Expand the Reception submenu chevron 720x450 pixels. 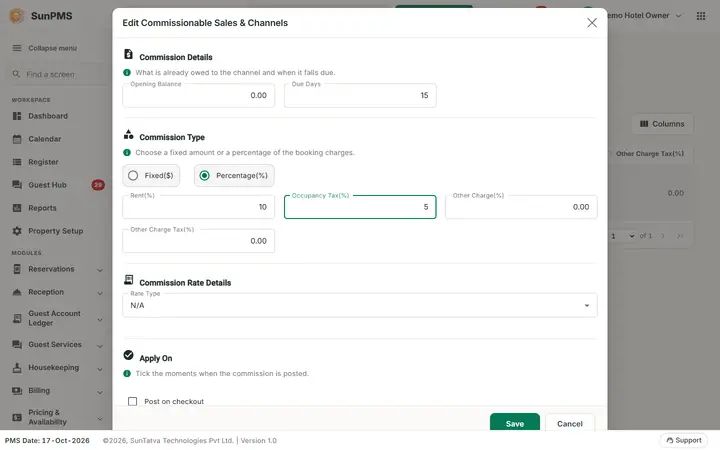(x=100, y=293)
